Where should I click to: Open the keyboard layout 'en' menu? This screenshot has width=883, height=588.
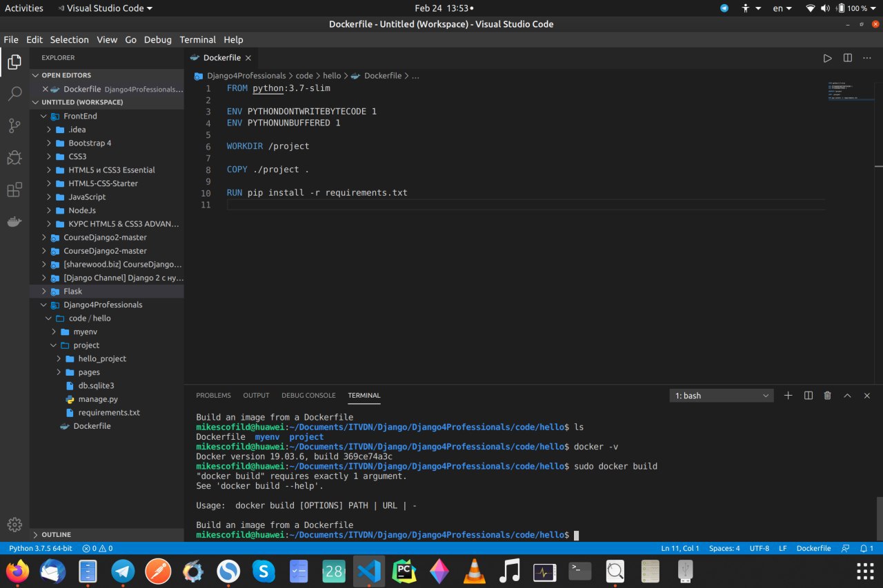point(782,8)
